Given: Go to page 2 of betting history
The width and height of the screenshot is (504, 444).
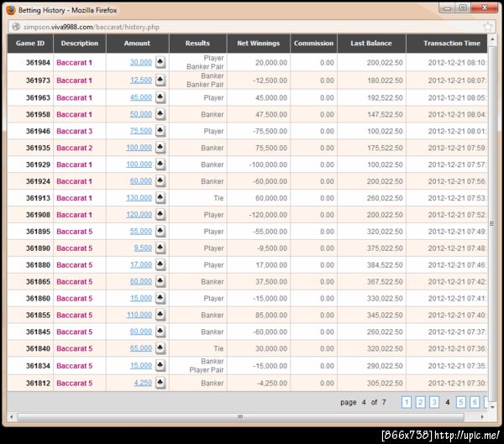Looking at the screenshot, I should [421, 402].
